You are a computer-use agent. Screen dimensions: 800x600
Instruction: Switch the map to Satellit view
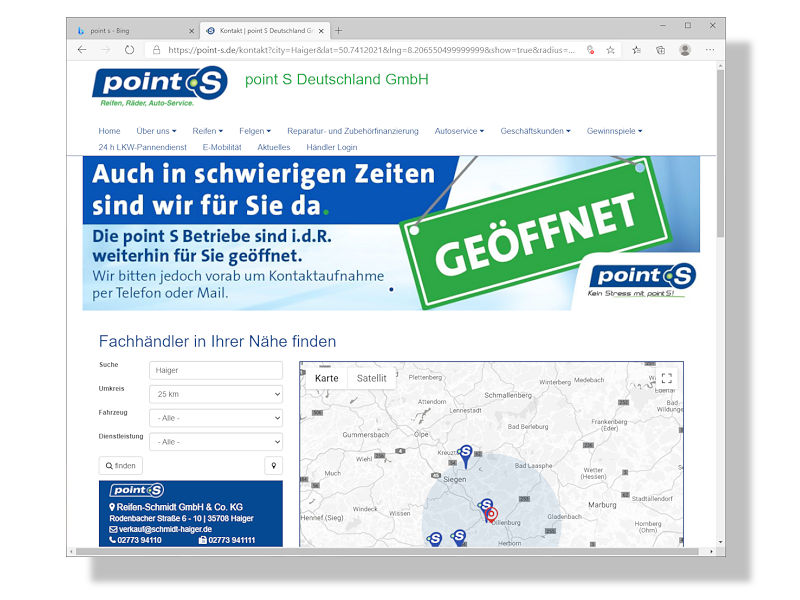371,378
